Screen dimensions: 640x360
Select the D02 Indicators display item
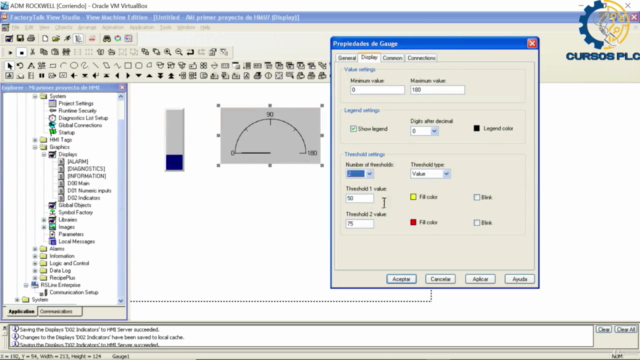pos(84,198)
